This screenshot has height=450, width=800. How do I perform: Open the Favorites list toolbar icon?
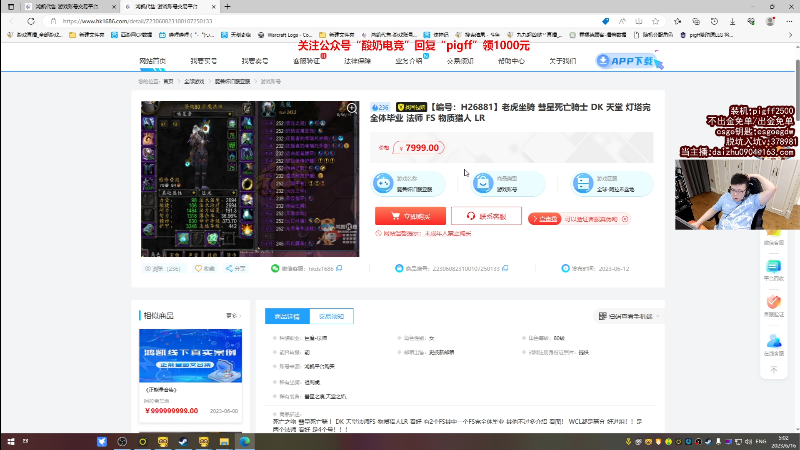pyautogui.click(x=678, y=21)
